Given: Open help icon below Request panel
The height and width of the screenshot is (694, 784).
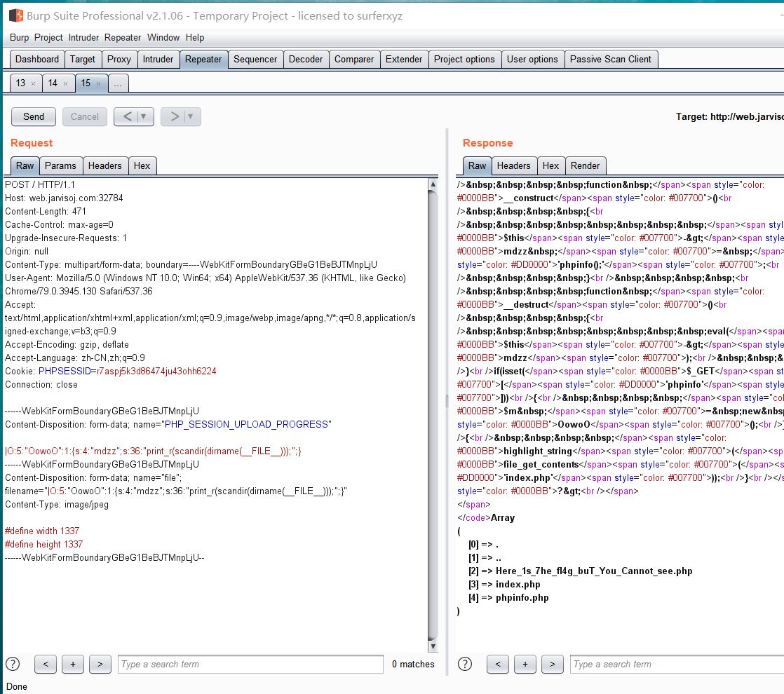Looking at the screenshot, I should [x=13, y=664].
